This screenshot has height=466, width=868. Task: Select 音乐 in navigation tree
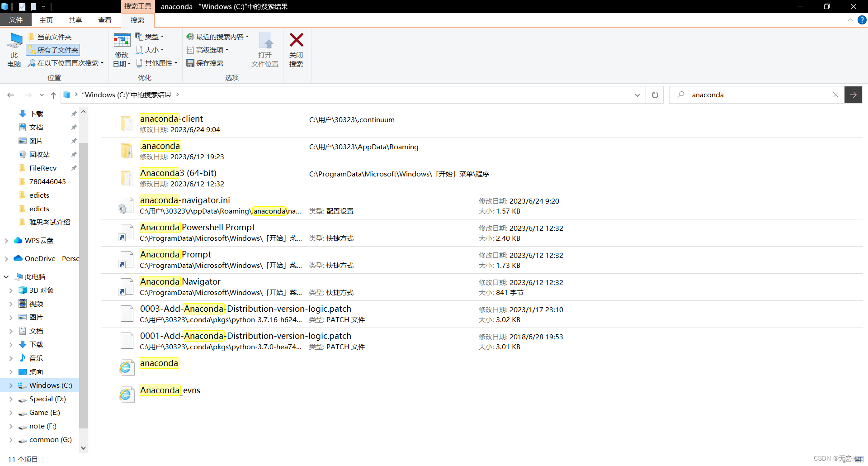[x=36, y=358]
